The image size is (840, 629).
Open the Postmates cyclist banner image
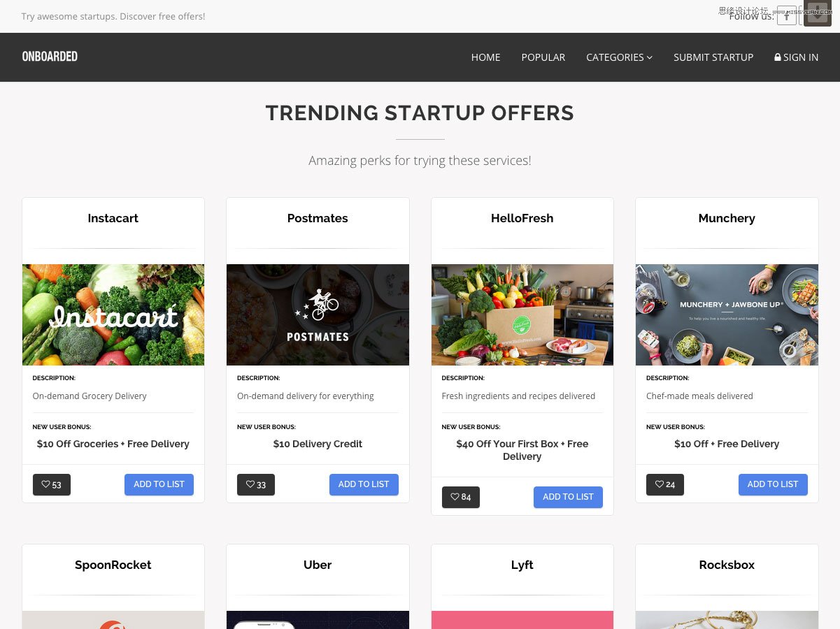318,314
